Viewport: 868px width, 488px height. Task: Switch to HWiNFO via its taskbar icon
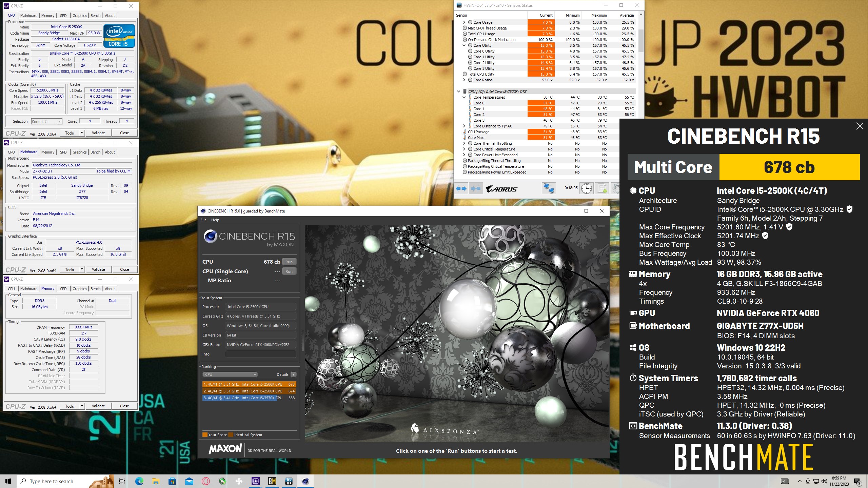289,481
